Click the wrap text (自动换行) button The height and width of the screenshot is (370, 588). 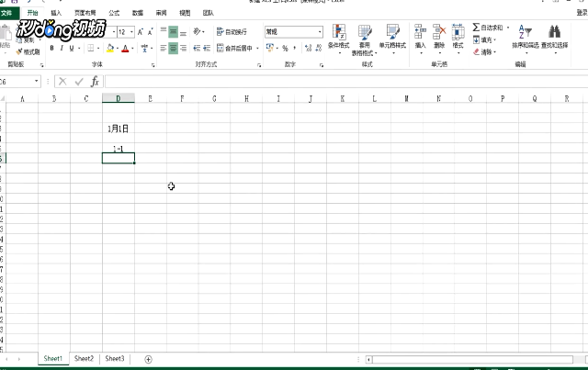tap(232, 32)
